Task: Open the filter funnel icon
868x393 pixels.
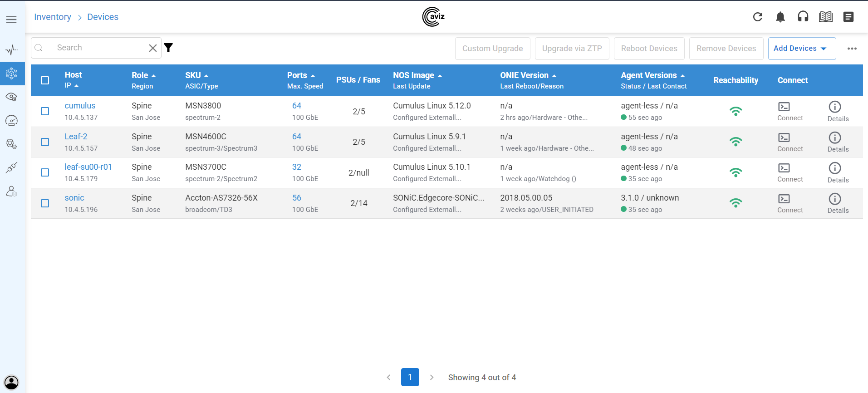Action: click(x=168, y=48)
